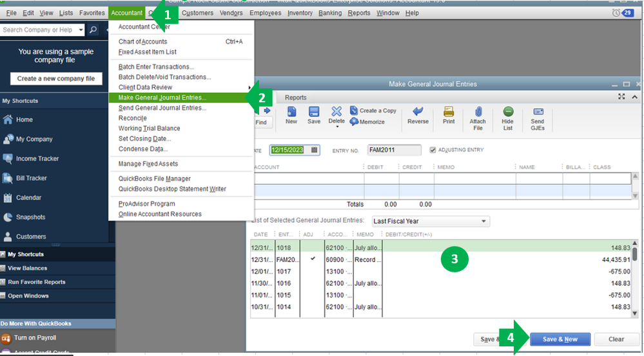This screenshot has width=644, height=356.
Task: Click the Attach File icon
Action: pyautogui.click(x=478, y=117)
